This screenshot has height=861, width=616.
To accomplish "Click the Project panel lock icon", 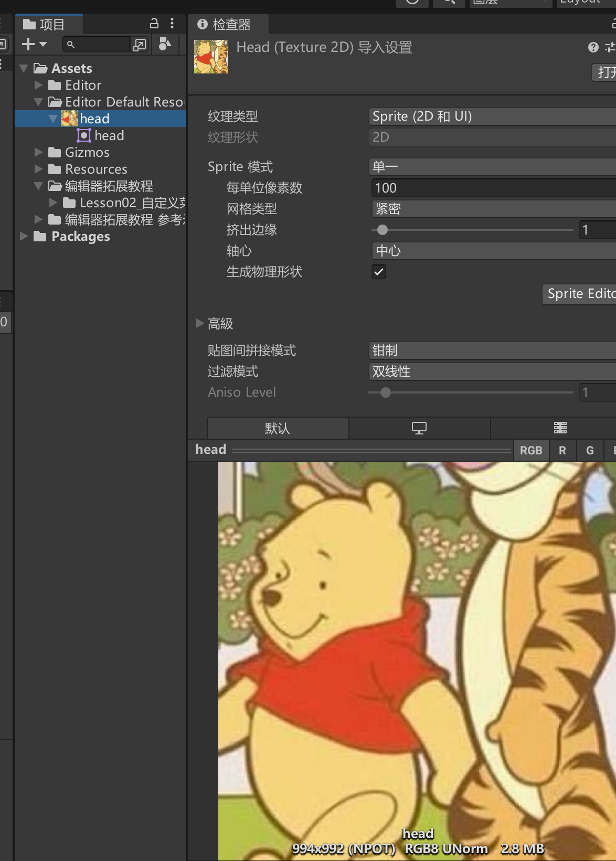I will pyautogui.click(x=154, y=24).
